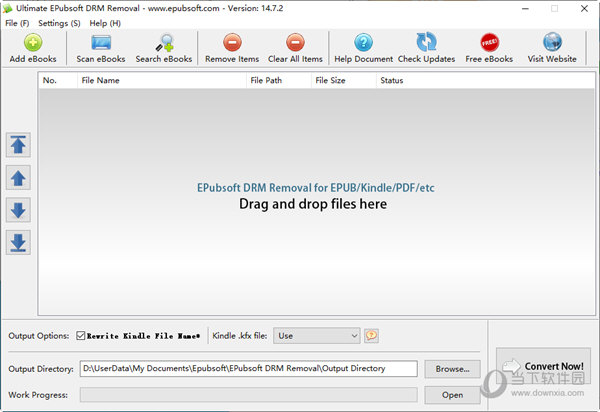The width and height of the screenshot is (600, 412).
Task: Click the Open output folder button
Action: coord(452,395)
